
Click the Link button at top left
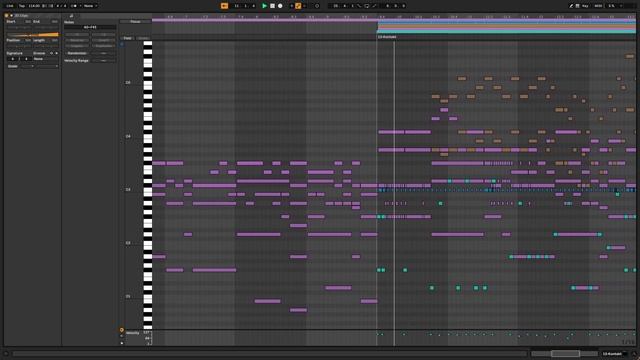10,6
